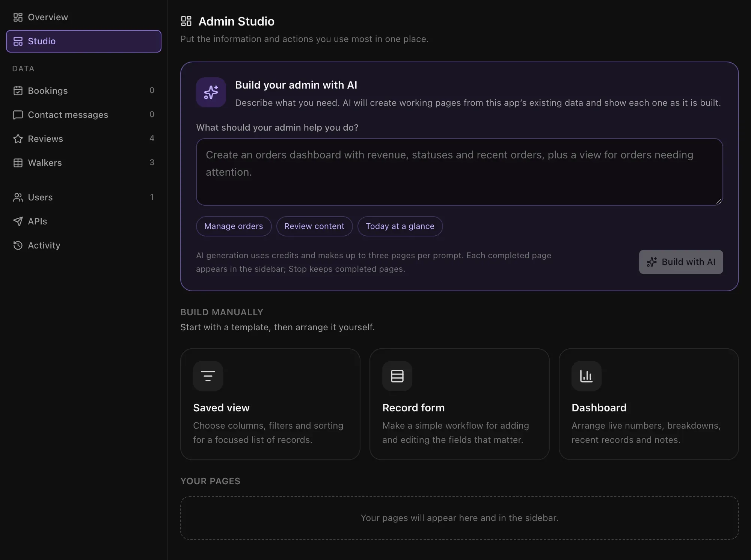751x560 pixels.
Task: Click the Reviews star icon
Action: tap(18, 139)
